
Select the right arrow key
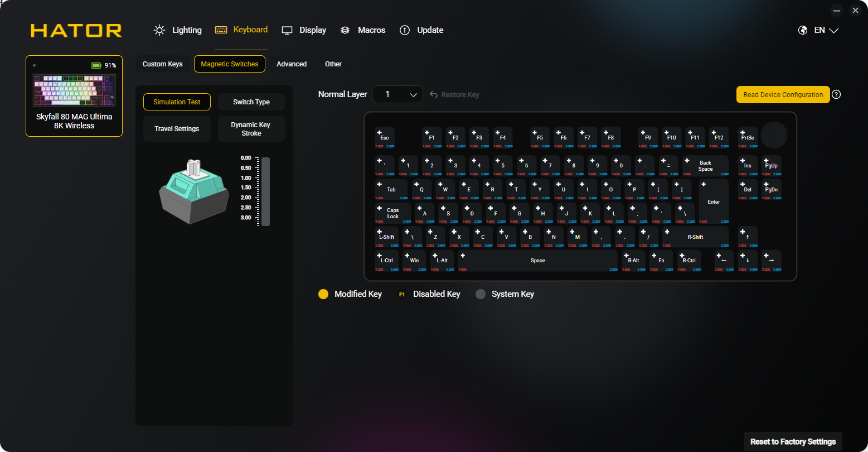click(x=772, y=261)
